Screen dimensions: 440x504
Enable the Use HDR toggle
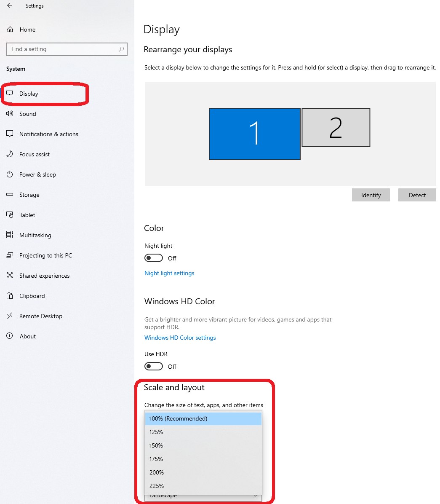tap(154, 367)
